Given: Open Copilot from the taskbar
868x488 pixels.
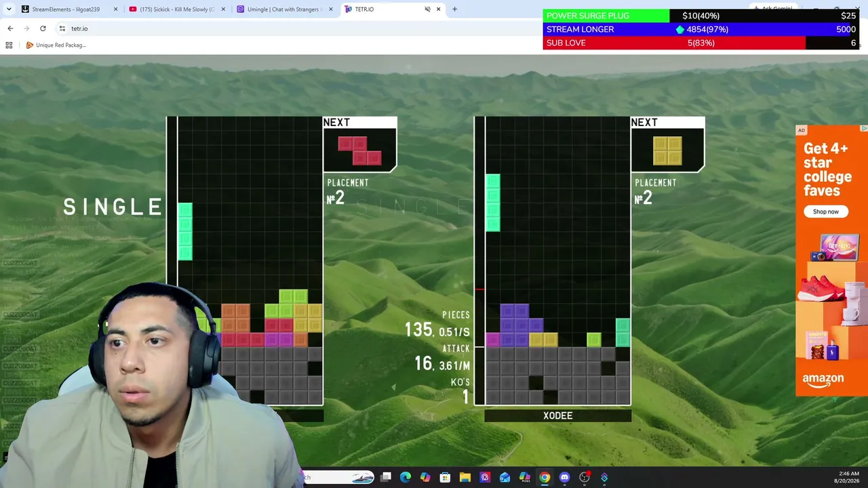Looking at the screenshot, I should (x=425, y=477).
